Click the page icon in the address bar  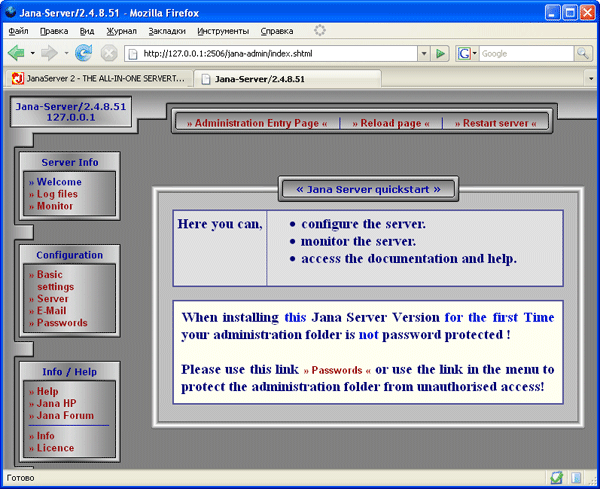[x=133, y=54]
